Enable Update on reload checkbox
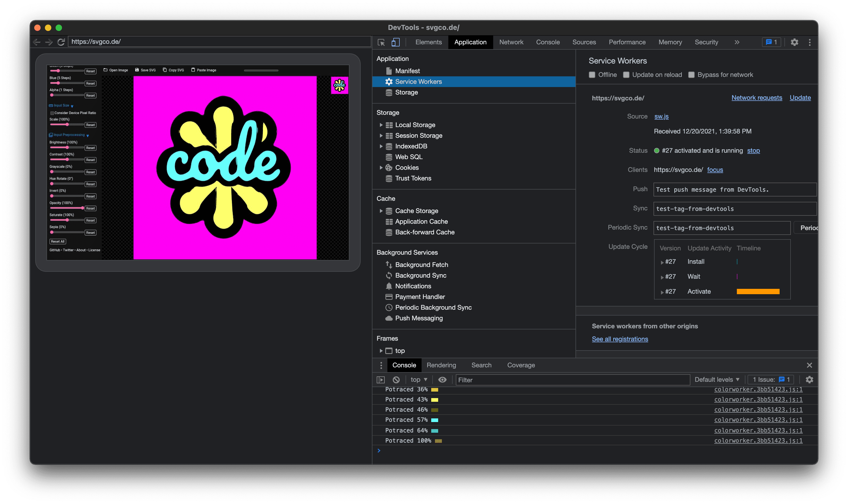Viewport: 848px width, 504px height. click(627, 74)
